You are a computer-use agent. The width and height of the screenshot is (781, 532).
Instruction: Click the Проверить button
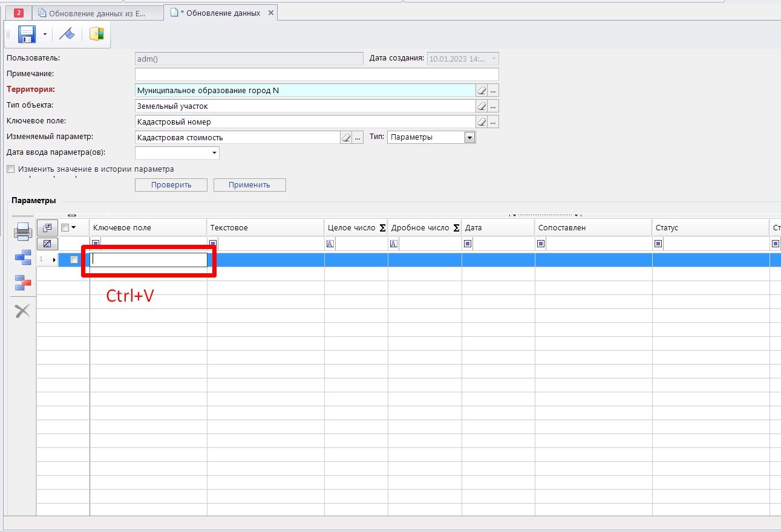click(171, 185)
